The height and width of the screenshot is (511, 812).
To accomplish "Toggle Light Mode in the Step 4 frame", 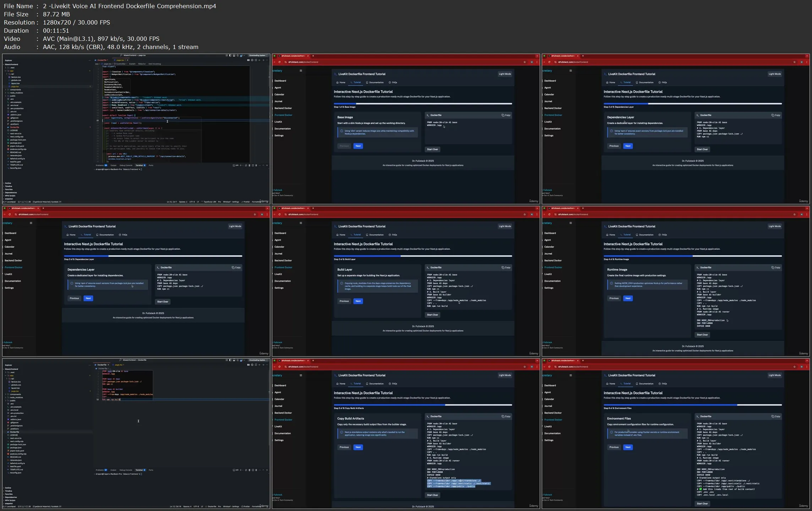I will [x=774, y=226].
